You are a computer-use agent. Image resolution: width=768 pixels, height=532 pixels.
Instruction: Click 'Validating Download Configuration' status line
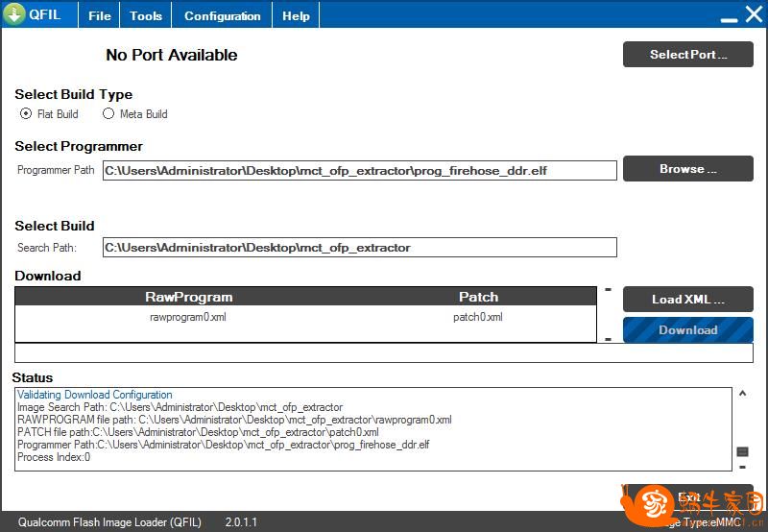click(x=94, y=395)
